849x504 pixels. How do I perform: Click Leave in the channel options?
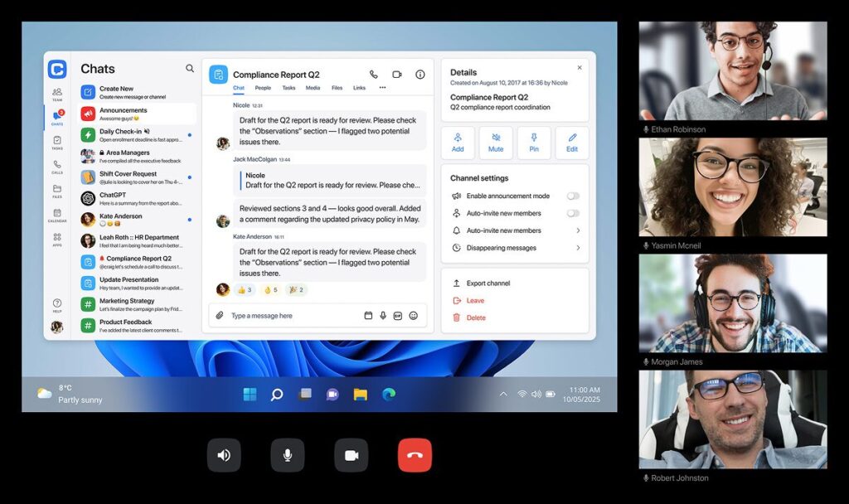tap(475, 301)
